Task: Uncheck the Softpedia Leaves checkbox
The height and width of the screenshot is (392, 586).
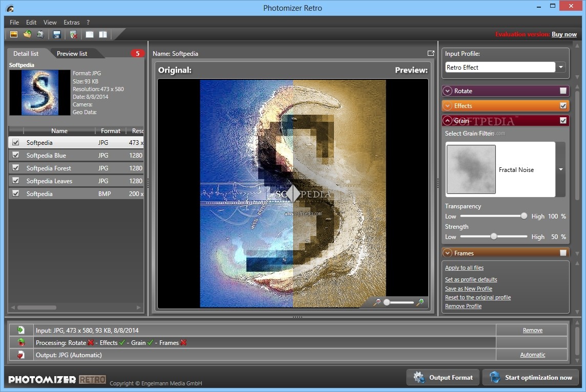Action: click(16, 180)
